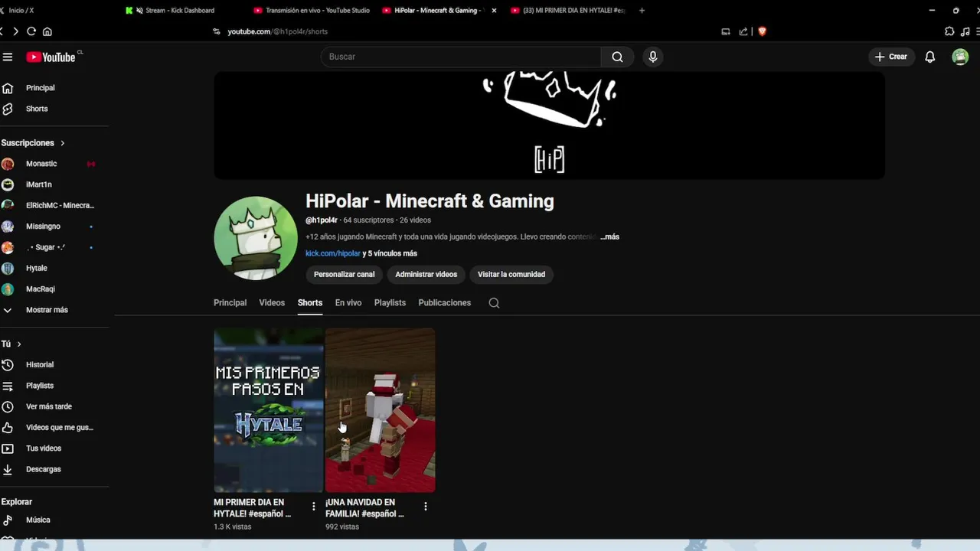
Task: Expand the Tú section
Action: coord(11,344)
